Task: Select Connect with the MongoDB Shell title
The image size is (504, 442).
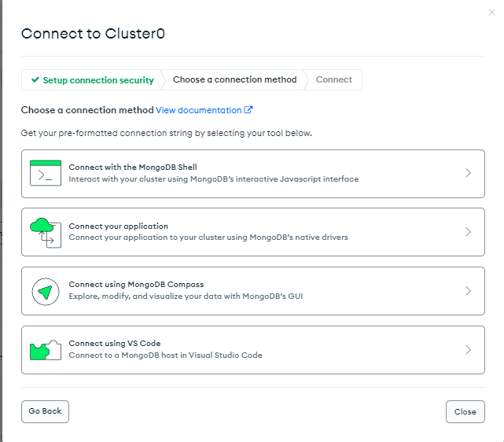Action: click(x=133, y=168)
